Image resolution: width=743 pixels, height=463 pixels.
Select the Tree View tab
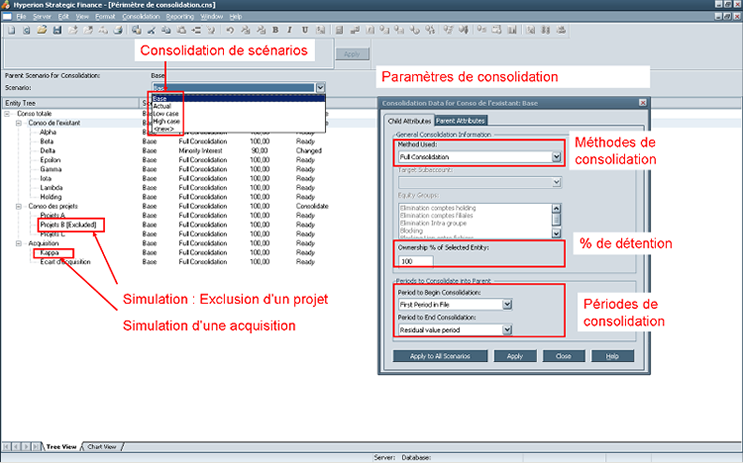[61, 447]
